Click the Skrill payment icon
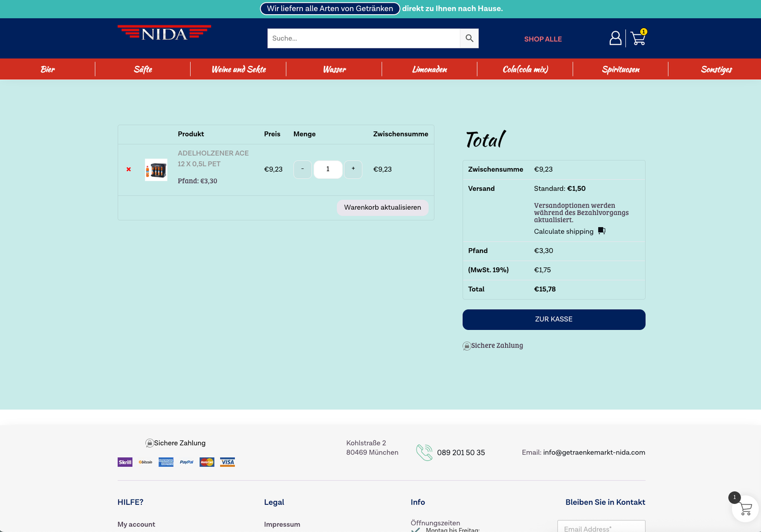The height and width of the screenshot is (532, 761). pyautogui.click(x=125, y=462)
